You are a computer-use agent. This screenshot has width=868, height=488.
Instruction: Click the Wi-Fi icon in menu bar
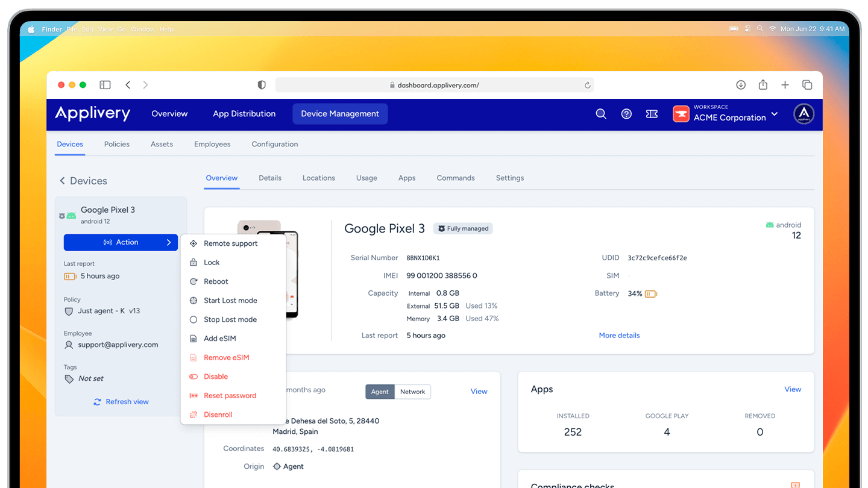[772, 29]
